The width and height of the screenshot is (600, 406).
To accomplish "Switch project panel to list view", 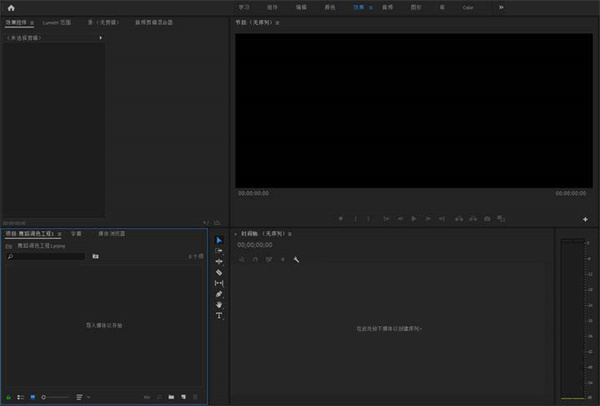I will pyautogui.click(x=20, y=397).
